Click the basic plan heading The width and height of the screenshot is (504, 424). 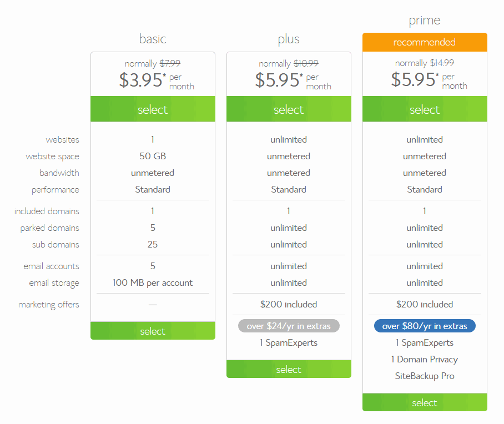coord(153,39)
